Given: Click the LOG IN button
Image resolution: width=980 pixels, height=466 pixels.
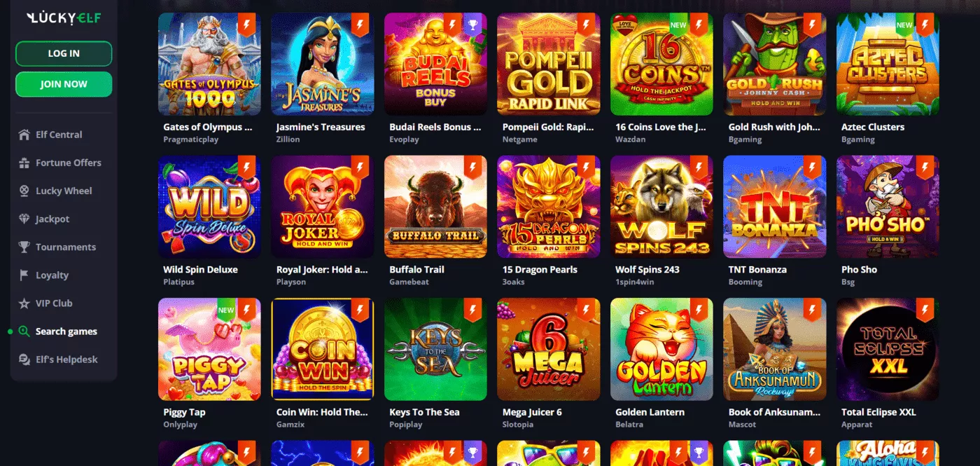Looking at the screenshot, I should coord(64,53).
